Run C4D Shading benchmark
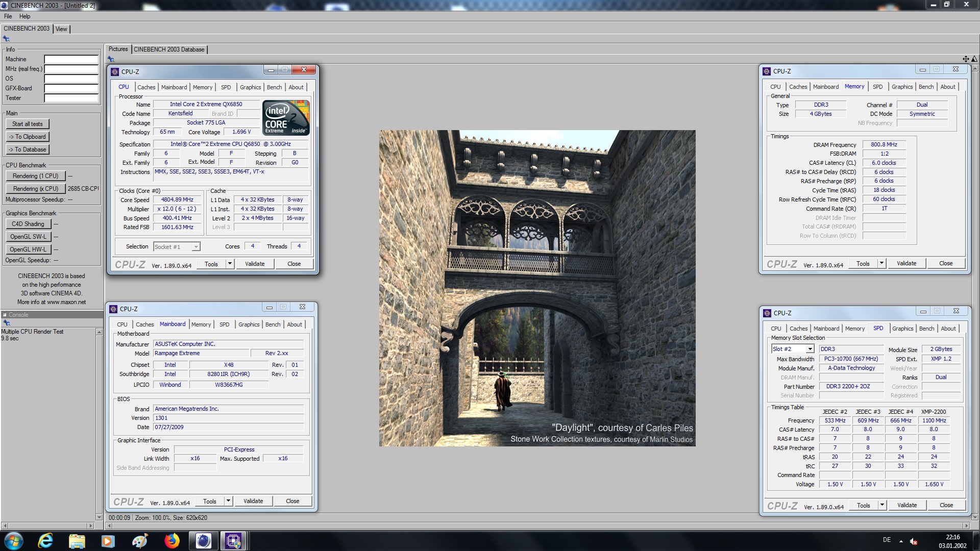 tap(28, 224)
